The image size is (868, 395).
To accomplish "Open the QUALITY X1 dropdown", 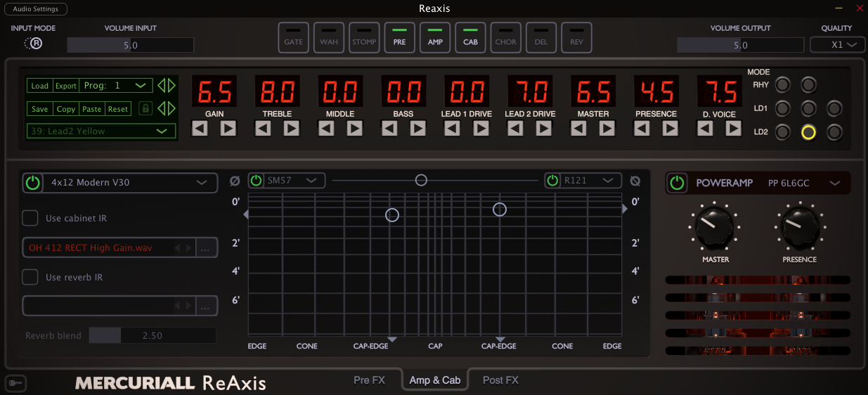I will (837, 44).
